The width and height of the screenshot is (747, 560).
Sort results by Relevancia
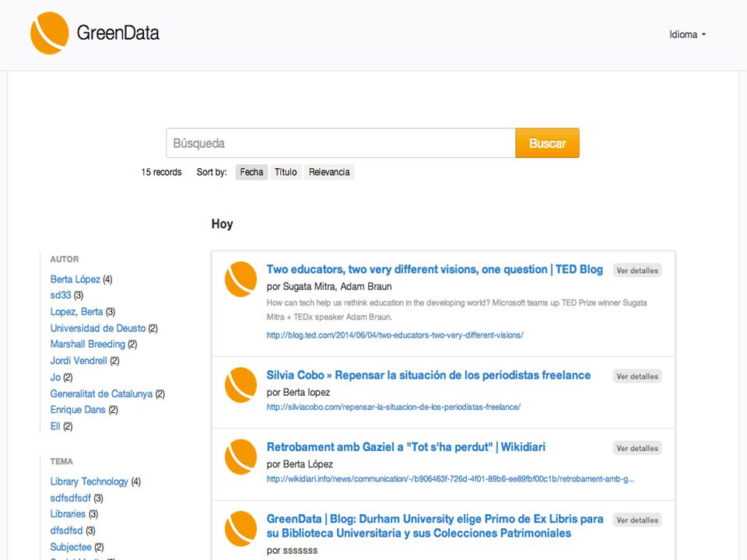pyautogui.click(x=329, y=172)
